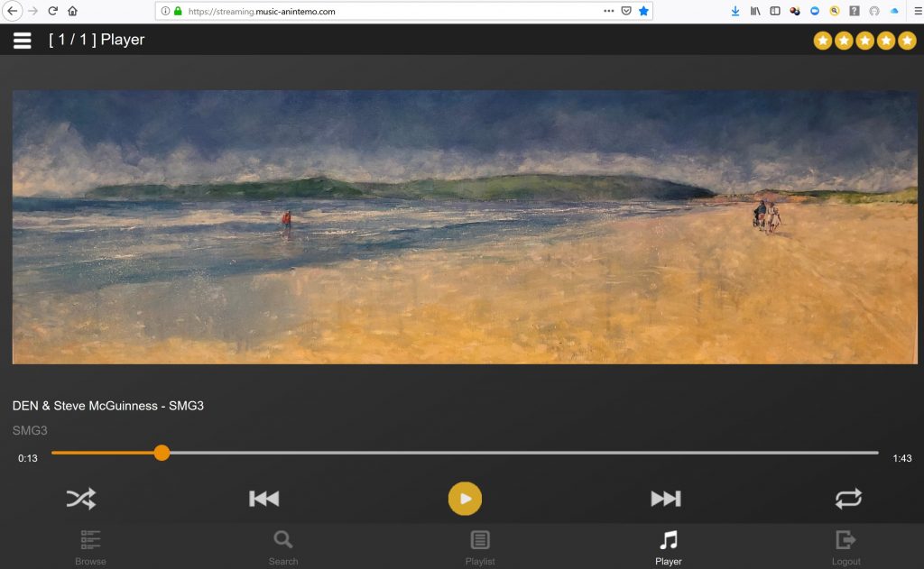Toggle shuffle playback mode
Image resolution: width=924 pixels, height=569 pixels.
tap(81, 499)
